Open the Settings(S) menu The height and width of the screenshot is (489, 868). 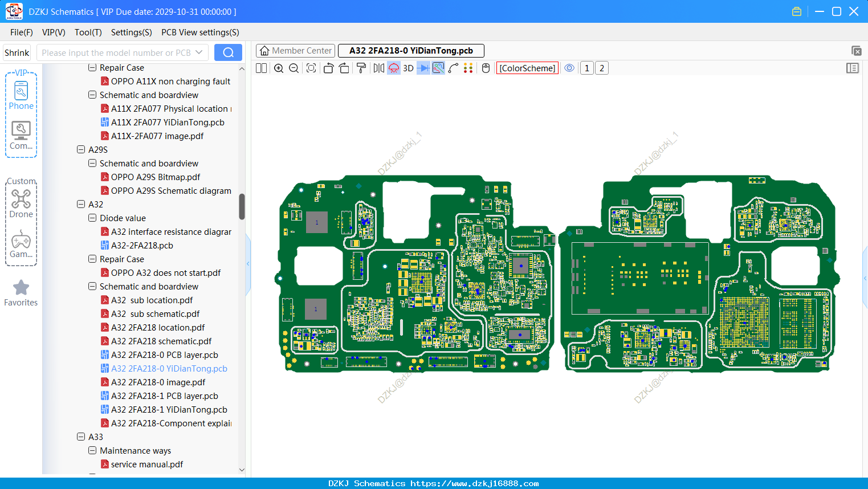132,32
